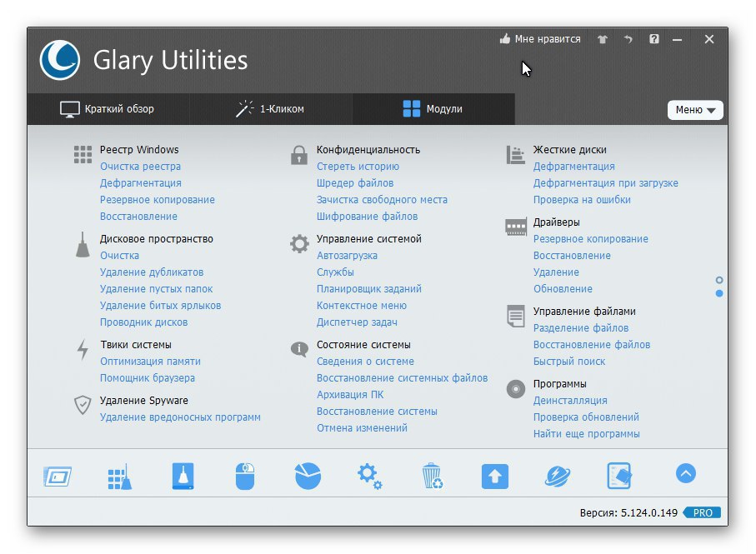Select the 'Модули' tab
The width and height of the screenshot is (756, 554).
[433, 109]
